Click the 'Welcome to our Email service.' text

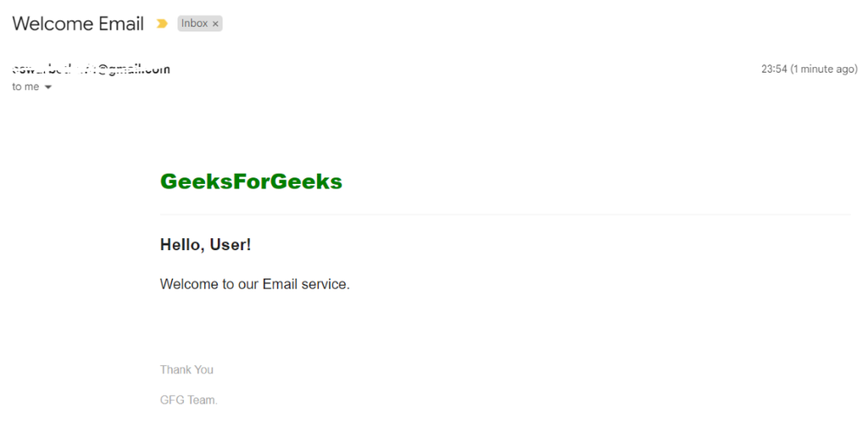point(254,284)
